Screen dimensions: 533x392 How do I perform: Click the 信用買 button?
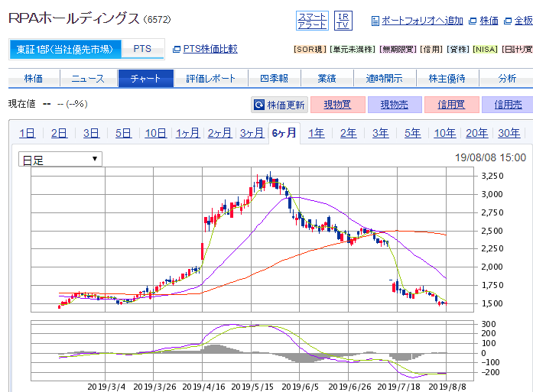point(451,105)
